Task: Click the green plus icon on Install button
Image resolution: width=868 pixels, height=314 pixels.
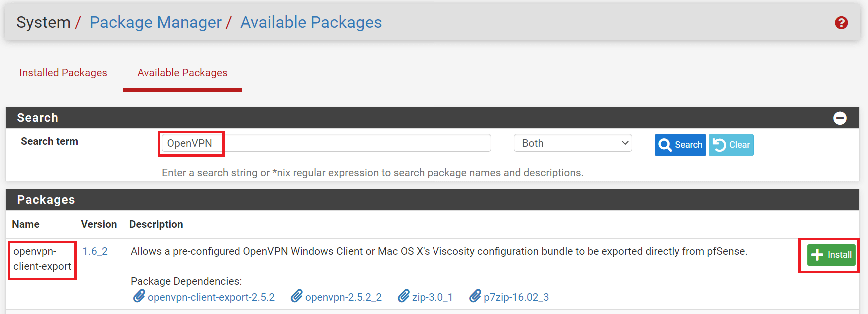Action: (817, 254)
